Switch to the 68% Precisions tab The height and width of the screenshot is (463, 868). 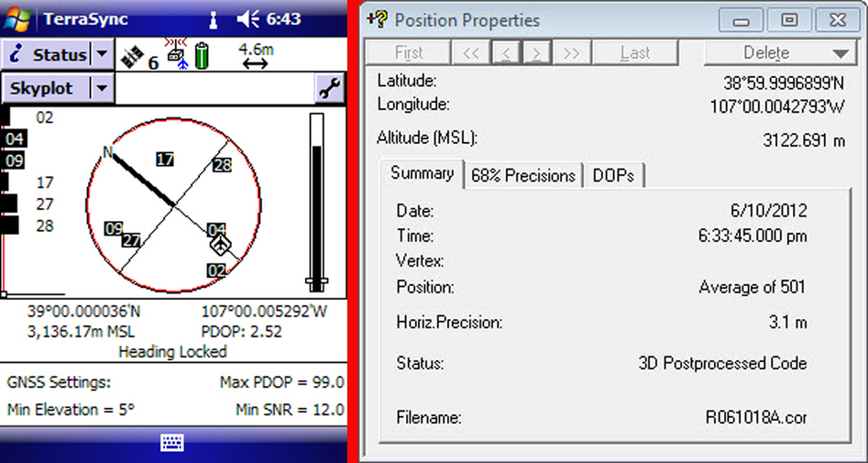coord(523,176)
